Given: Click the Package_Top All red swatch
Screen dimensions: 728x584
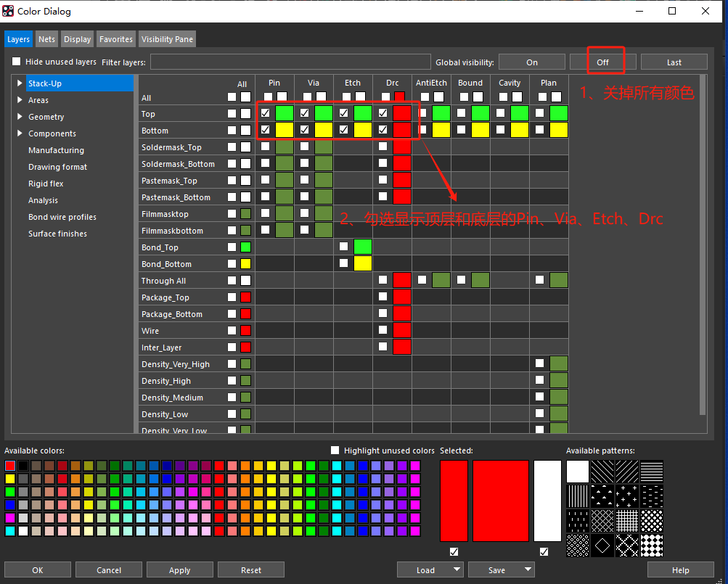Looking at the screenshot, I should [245, 297].
